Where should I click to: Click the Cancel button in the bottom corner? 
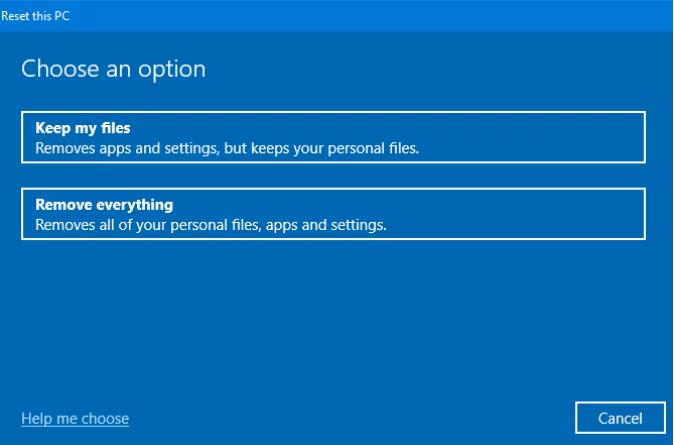[620, 418]
